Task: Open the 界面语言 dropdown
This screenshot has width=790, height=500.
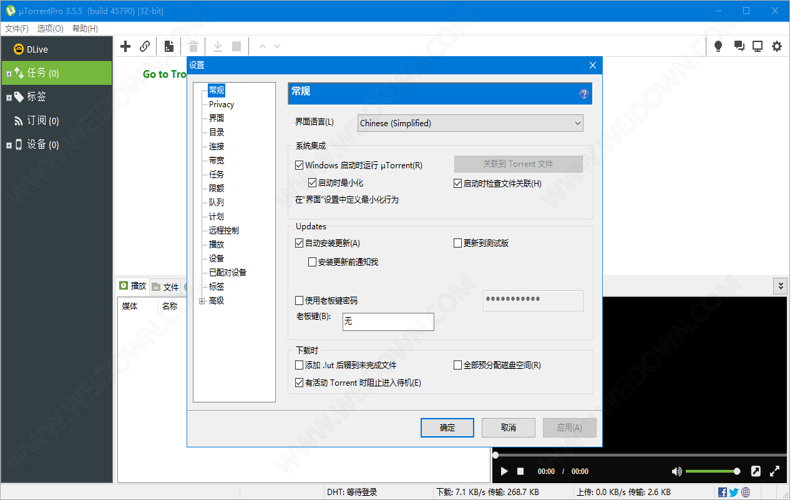Action: click(x=470, y=123)
